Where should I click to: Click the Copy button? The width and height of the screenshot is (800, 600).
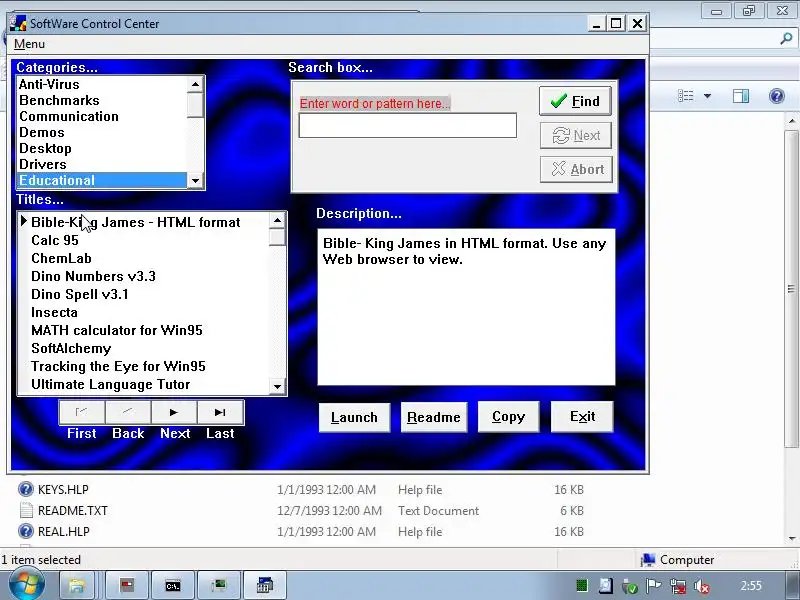point(508,417)
